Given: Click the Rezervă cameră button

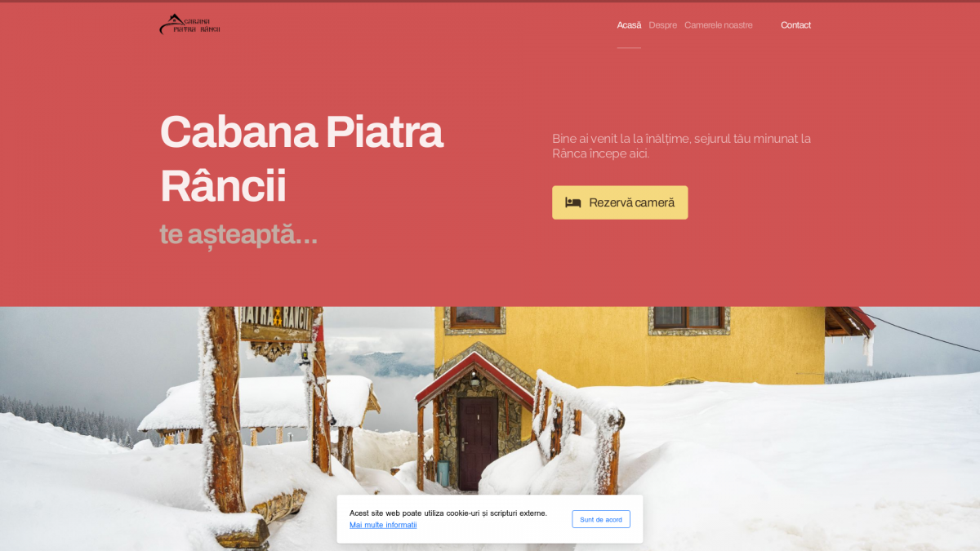Looking at the screenshot, I should 620,202.
